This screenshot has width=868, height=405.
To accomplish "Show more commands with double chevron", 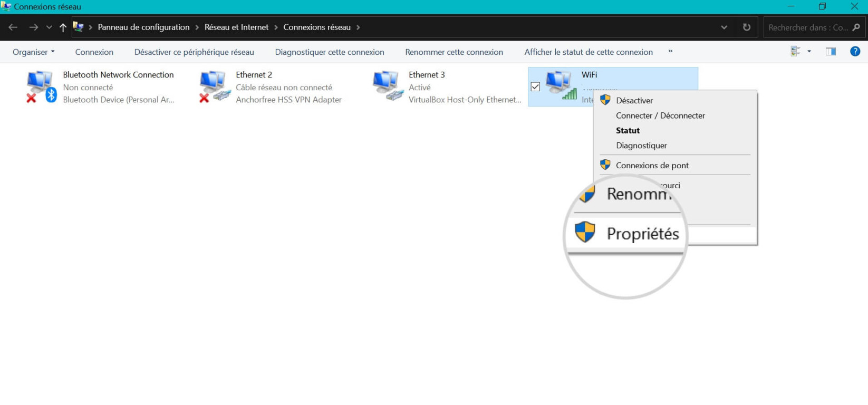I will pos(670,51).
